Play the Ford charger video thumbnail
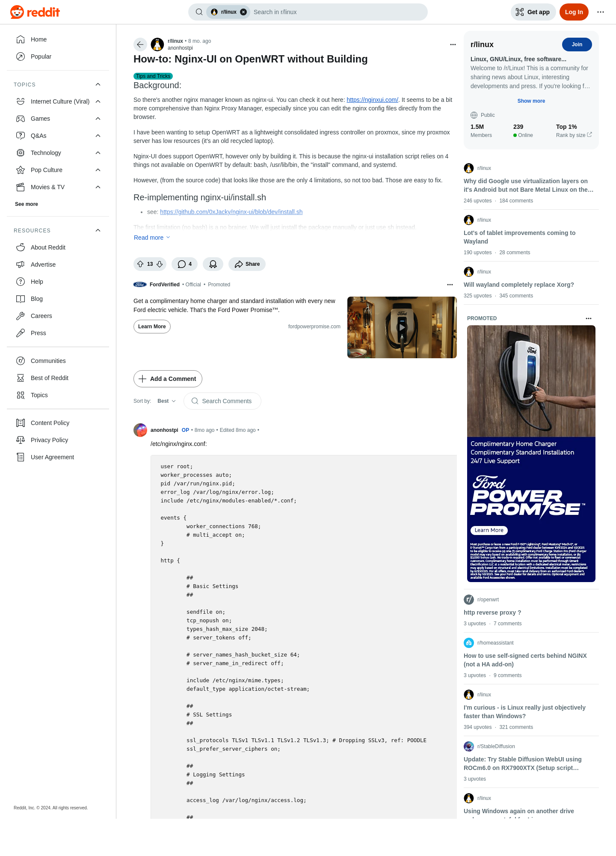 coord(402,327)
